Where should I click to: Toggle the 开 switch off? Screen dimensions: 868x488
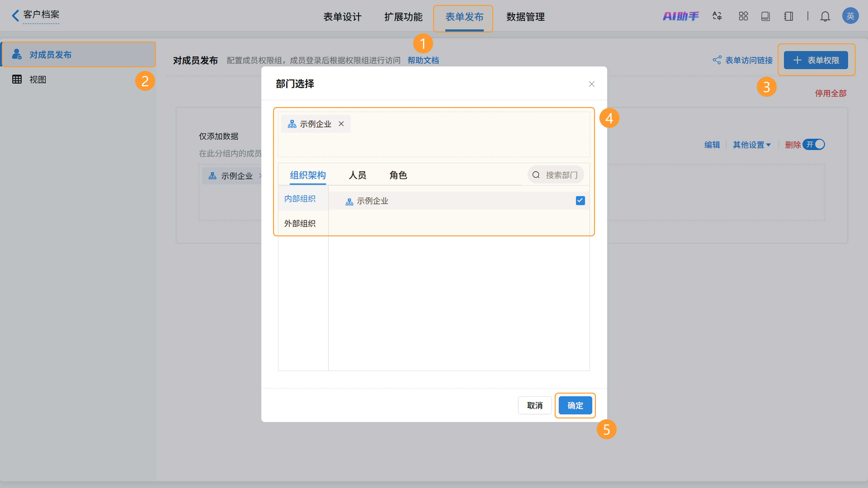pyautogui.click(x=814, y=145)
